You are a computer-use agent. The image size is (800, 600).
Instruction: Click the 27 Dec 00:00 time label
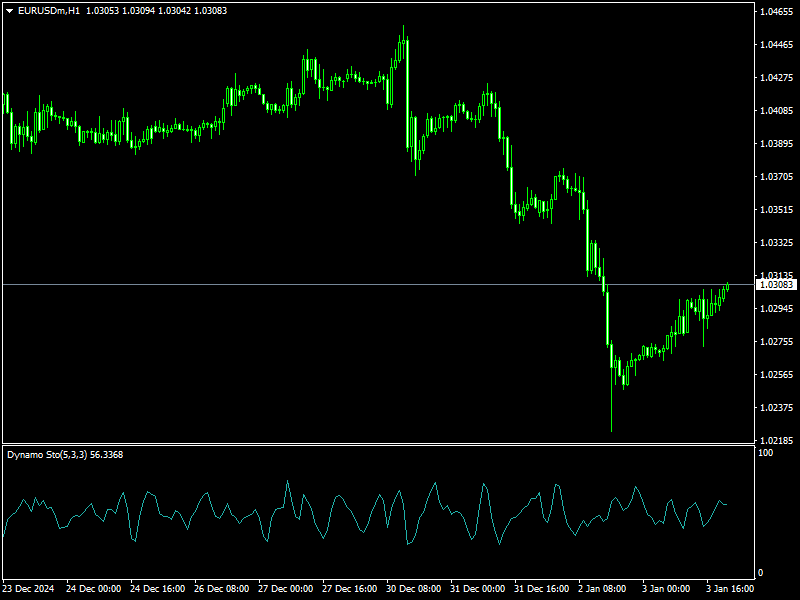[x=286, y=589]
